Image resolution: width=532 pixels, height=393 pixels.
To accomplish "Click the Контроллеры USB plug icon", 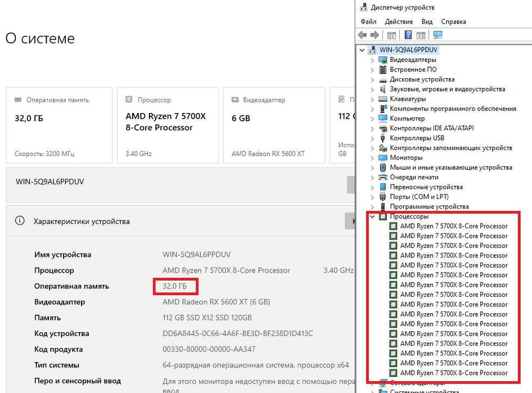I will pyautogui.click(x=383, y=138).
